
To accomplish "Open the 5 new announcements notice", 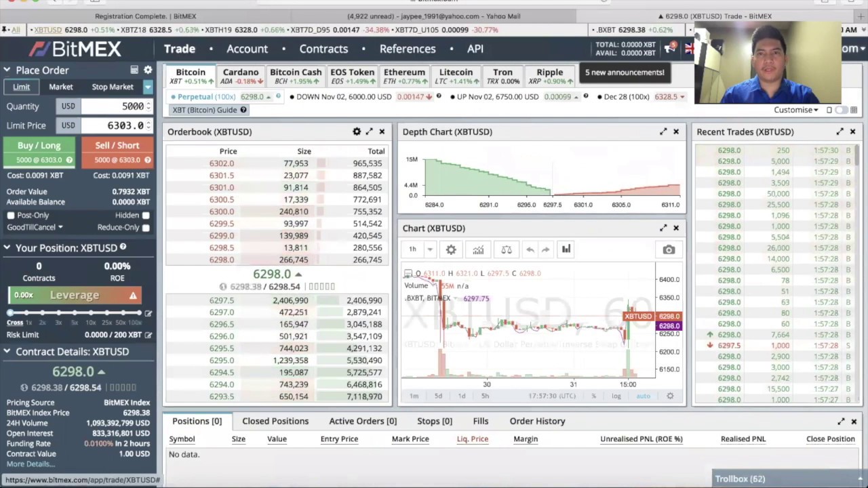I will click(x=625, y=73).
